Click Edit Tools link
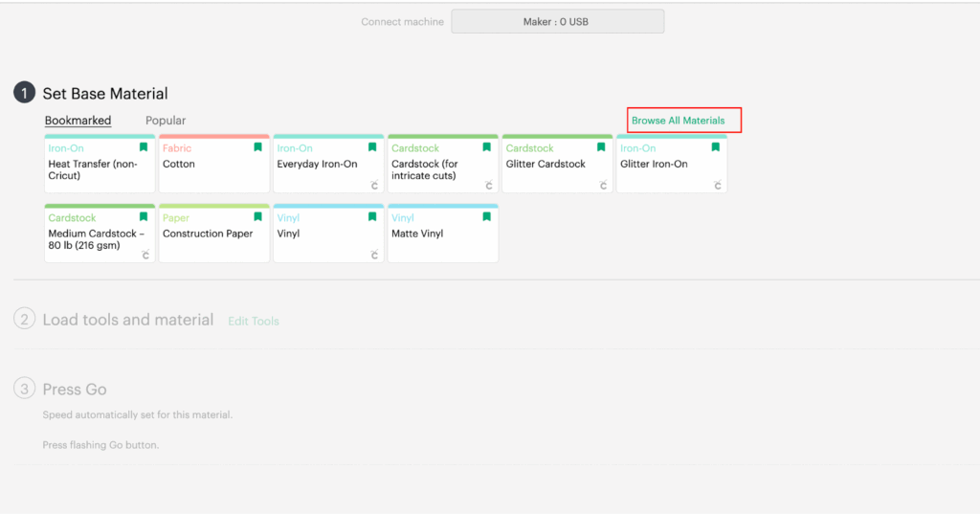This screenshot has width=980, height=514. (x=254, y=322)
